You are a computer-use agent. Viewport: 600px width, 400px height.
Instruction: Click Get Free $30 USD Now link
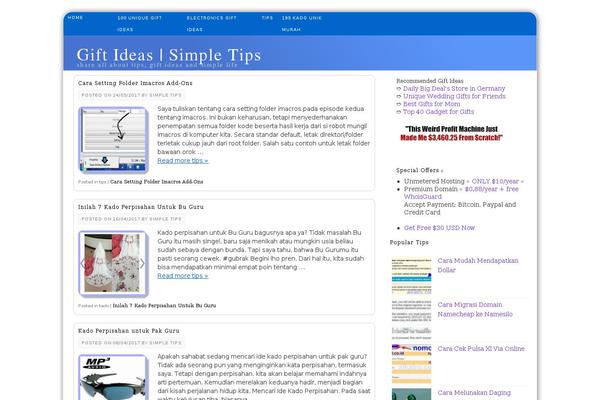pos(439,228)
